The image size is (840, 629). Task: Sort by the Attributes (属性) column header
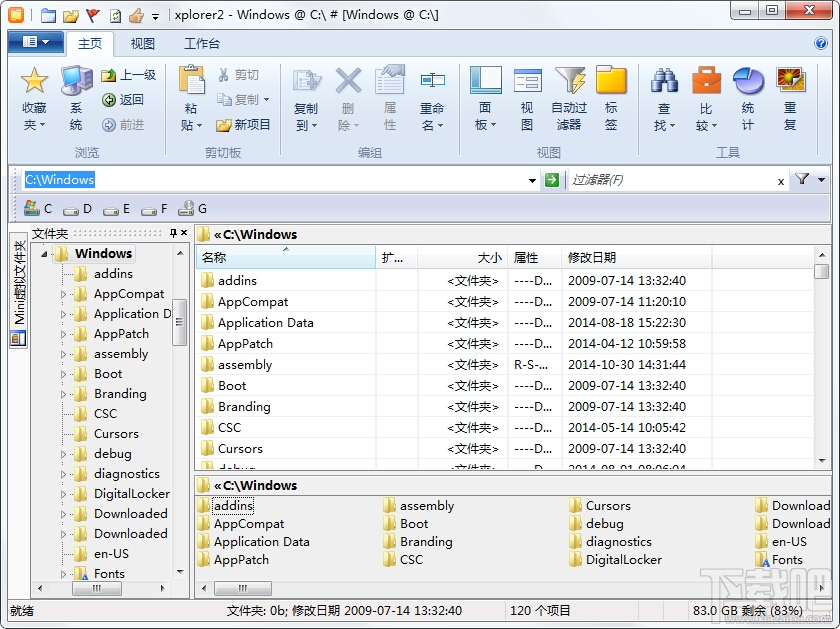tap(534, 257)
